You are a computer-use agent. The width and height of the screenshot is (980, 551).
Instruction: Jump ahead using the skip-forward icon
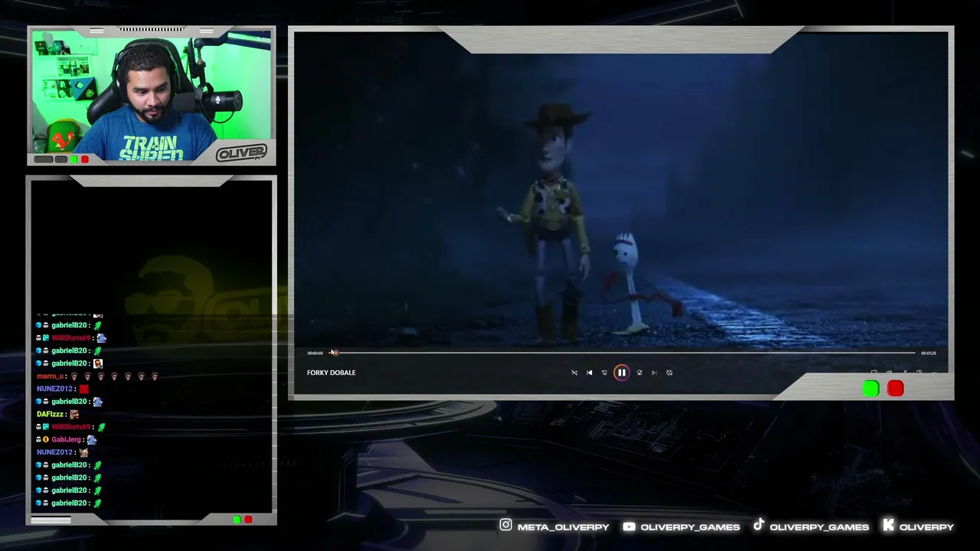click(639, 373)
